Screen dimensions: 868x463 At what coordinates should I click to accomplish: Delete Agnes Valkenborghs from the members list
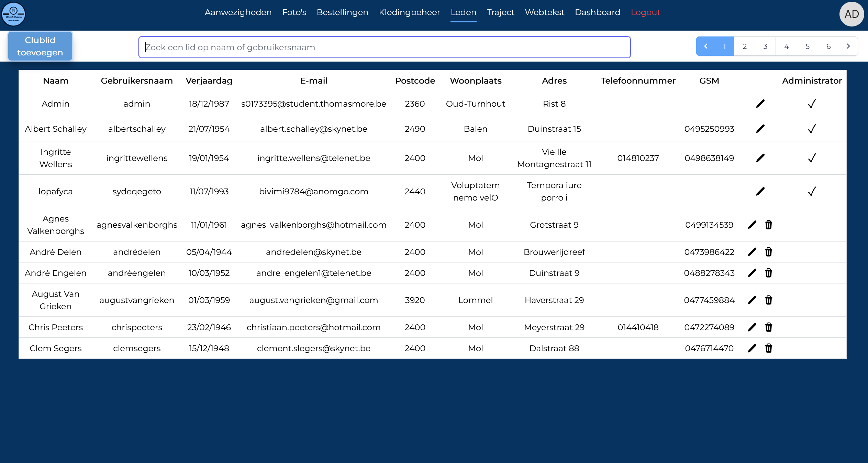tap(768, 225)
